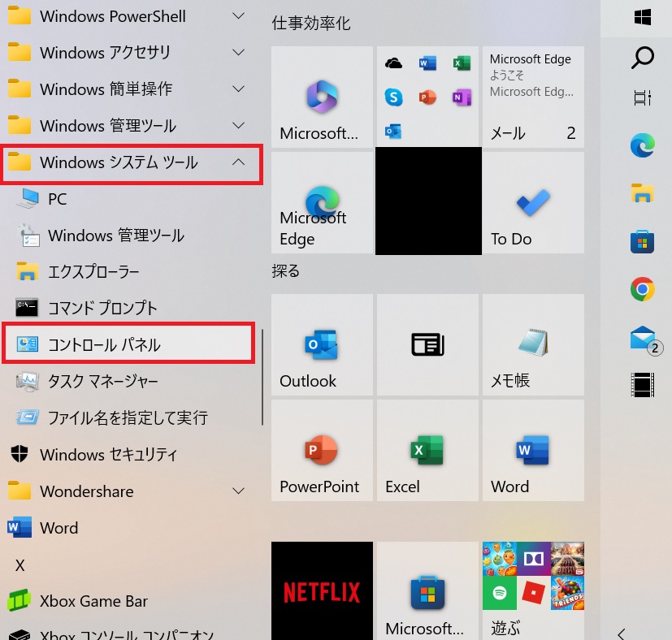The image size is (672, 640).
Task: Open Edge from the taskbar
Action: (643, 145)
